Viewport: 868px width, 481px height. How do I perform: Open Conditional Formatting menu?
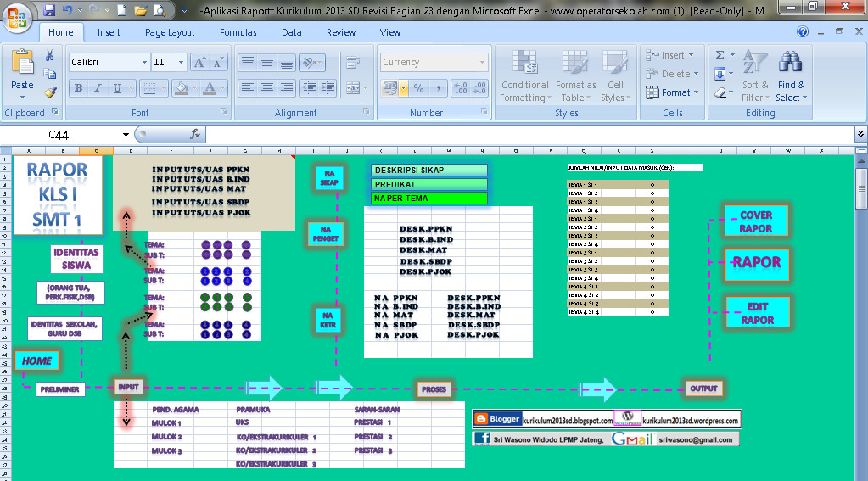(524, 76)
